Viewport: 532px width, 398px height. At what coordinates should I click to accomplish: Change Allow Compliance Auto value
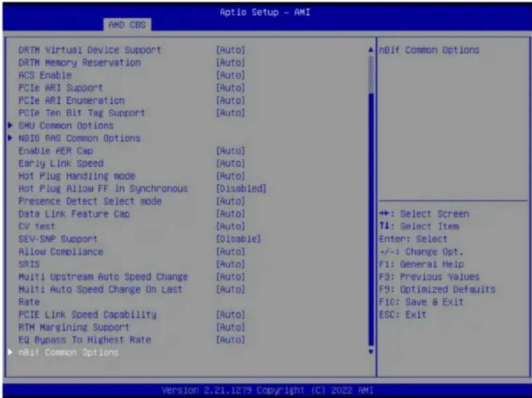coord(230,252)
